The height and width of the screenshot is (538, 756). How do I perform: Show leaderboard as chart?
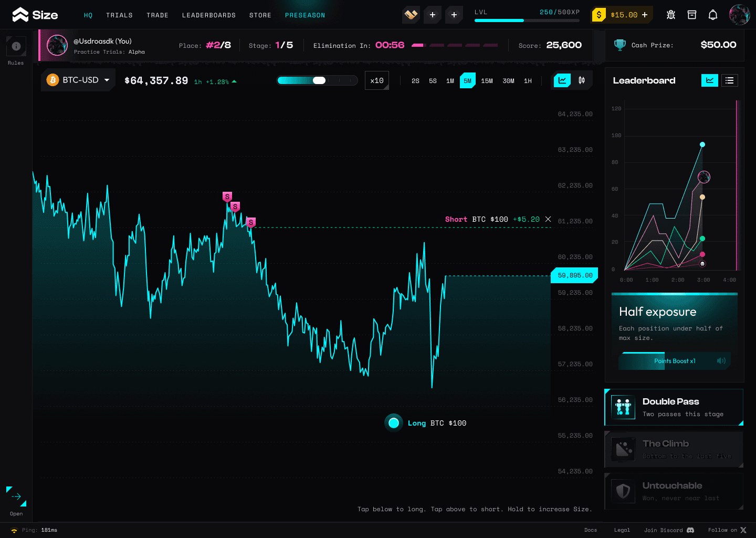[710, 80]
